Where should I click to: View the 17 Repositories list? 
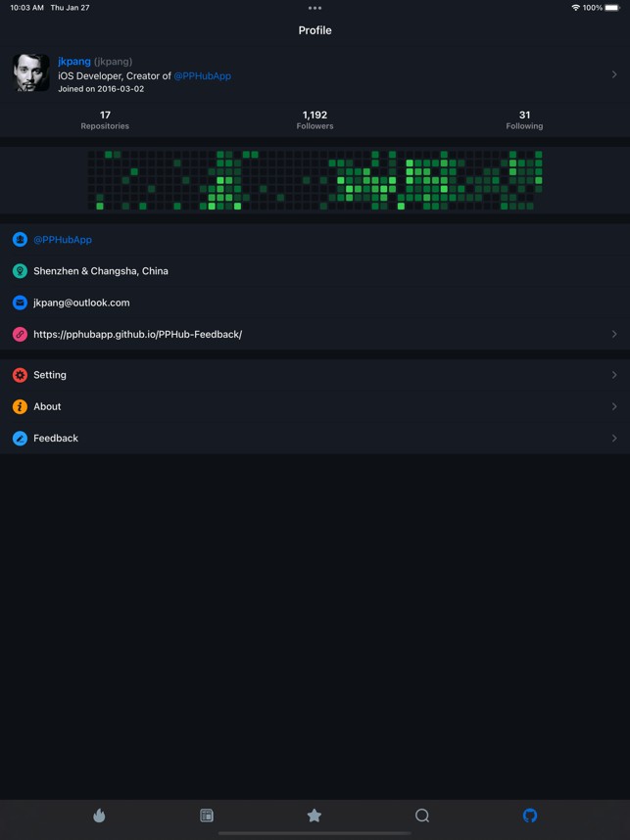click(105, 120)
